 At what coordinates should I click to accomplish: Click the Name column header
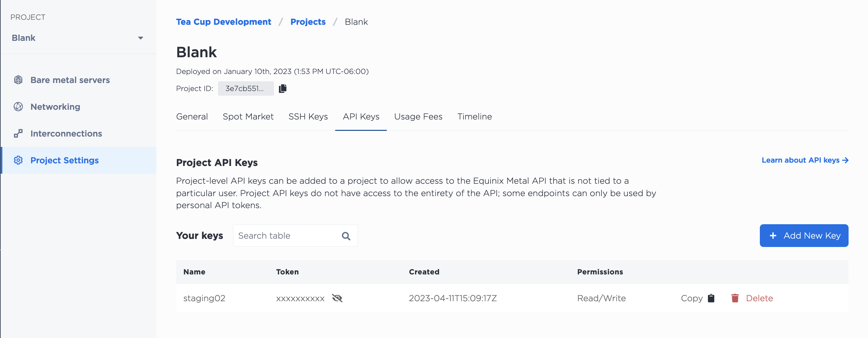tap(194, 272)
